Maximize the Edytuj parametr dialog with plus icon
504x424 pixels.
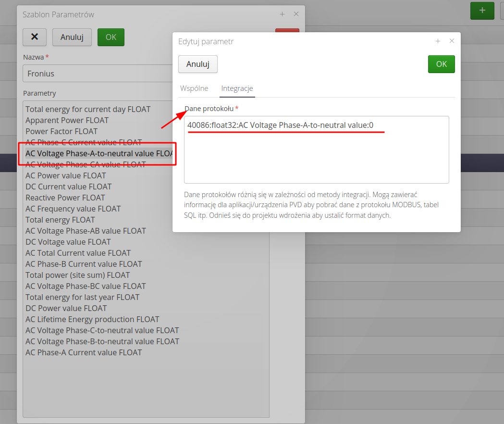[x=438, y=41]
